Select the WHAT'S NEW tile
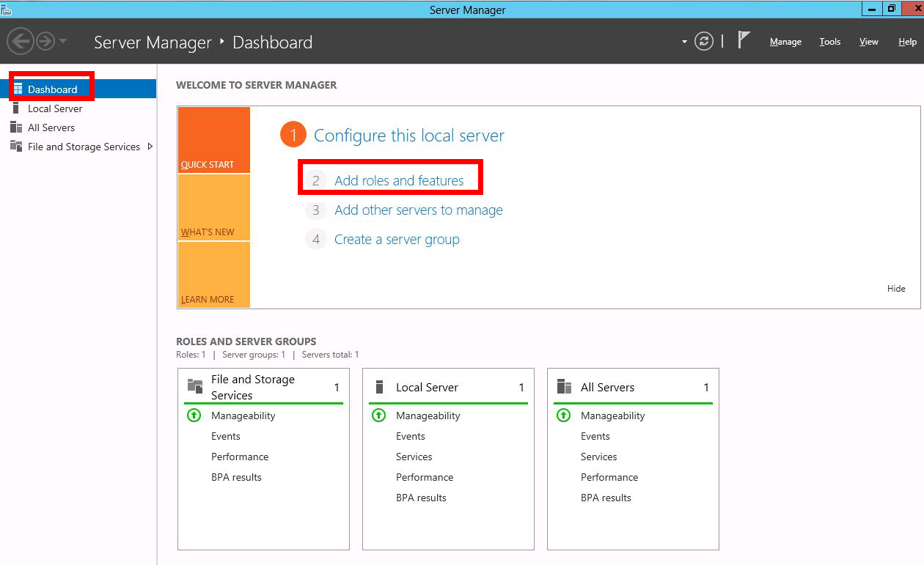 coord(213,207)
